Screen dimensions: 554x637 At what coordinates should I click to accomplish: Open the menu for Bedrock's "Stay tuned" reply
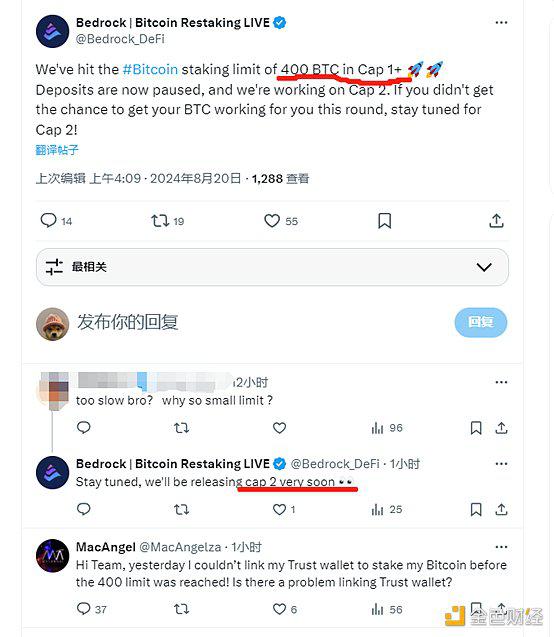point(501,464)
